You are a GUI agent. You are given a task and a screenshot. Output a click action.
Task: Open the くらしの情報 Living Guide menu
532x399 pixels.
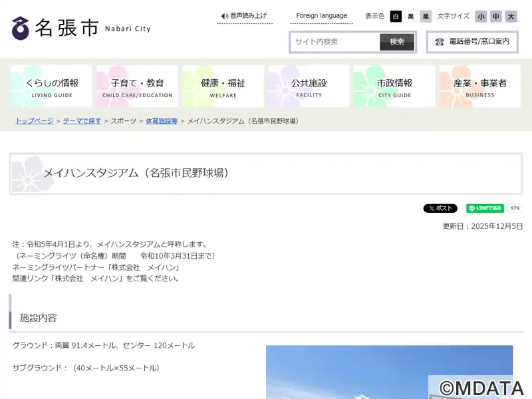[52, 86]
